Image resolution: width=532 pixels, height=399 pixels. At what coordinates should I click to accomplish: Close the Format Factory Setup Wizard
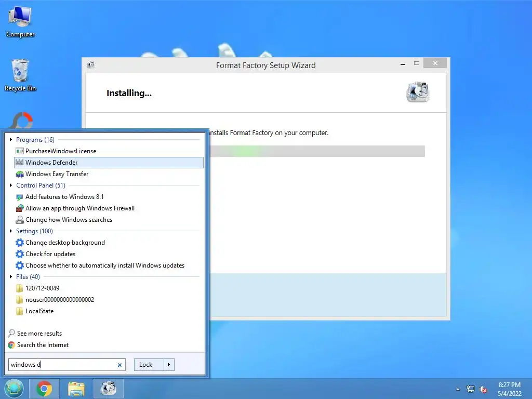tap(435, 63)
